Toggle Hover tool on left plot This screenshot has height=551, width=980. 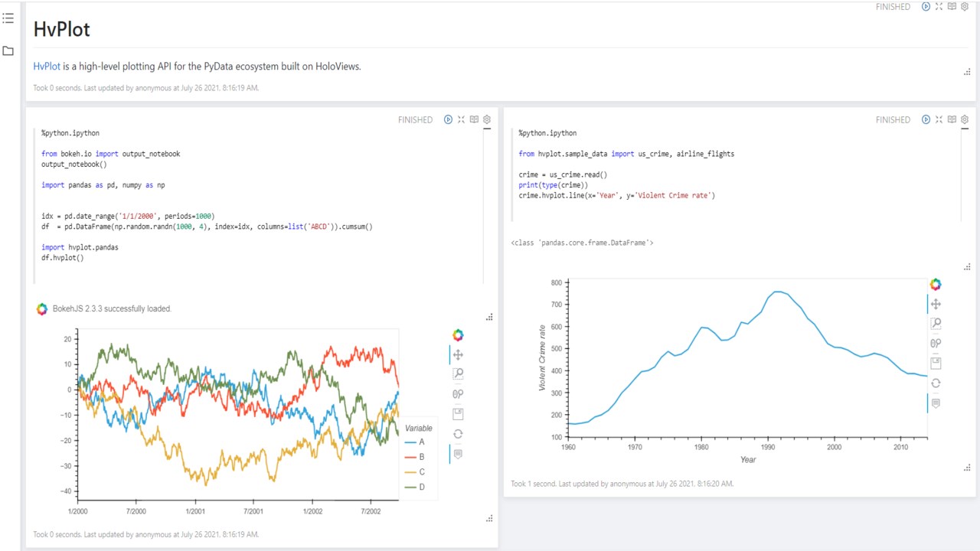tap(458, 454)
